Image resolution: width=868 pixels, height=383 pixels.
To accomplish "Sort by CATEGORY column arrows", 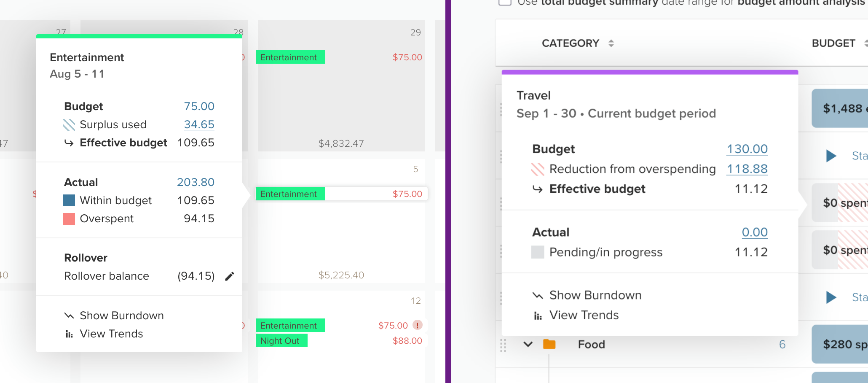I will pyautogui.click(x=611, y=43).
